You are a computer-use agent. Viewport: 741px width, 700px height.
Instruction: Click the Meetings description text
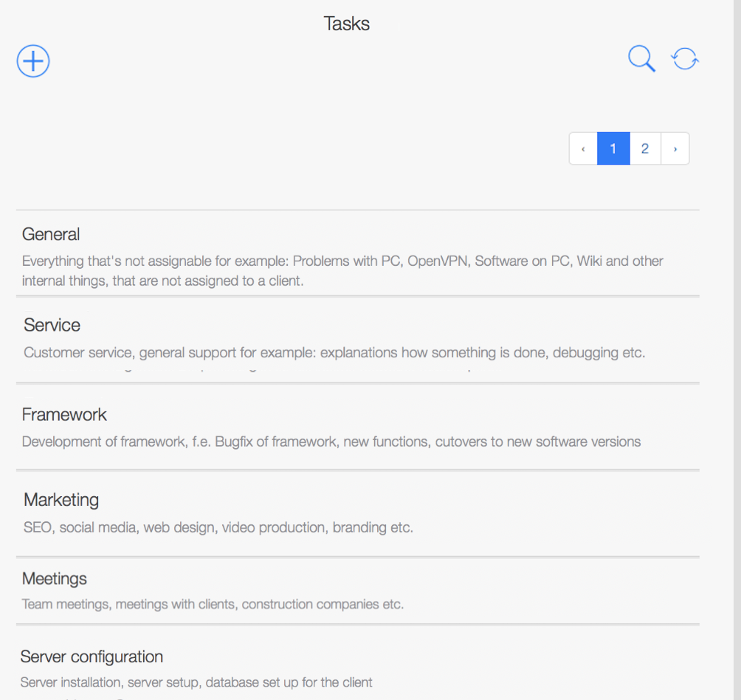coord(213,604)
